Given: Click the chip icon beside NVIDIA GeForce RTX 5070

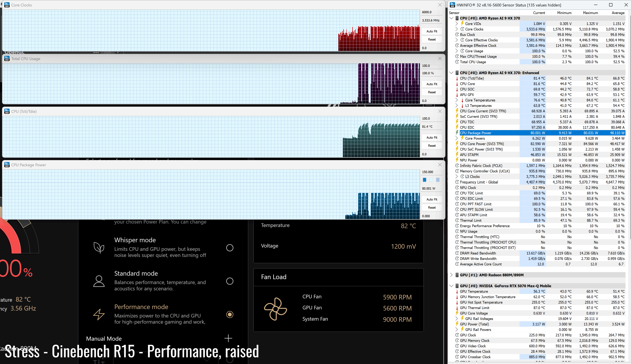Looking at the screenshot, I should pyautogui.click(x=457, y=286).
